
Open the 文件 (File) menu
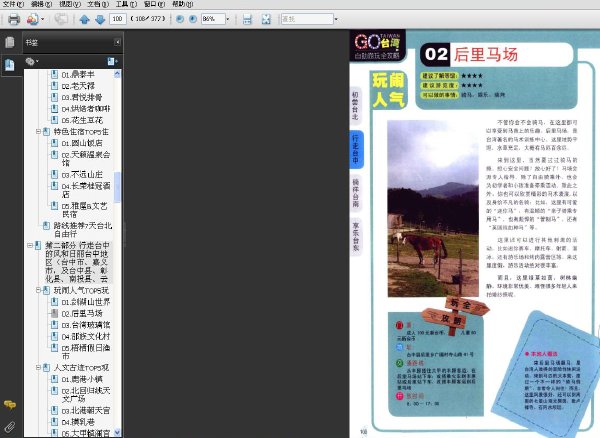(13, 4)
